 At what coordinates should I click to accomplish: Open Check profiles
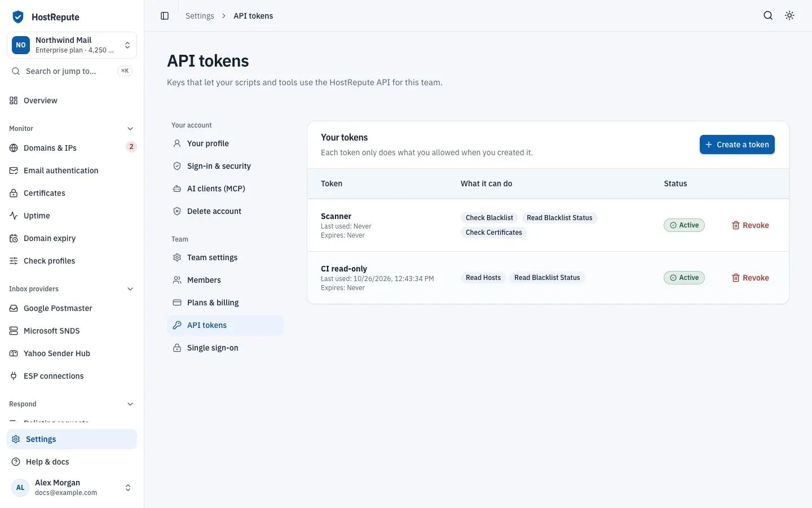[x=72, y=261]
